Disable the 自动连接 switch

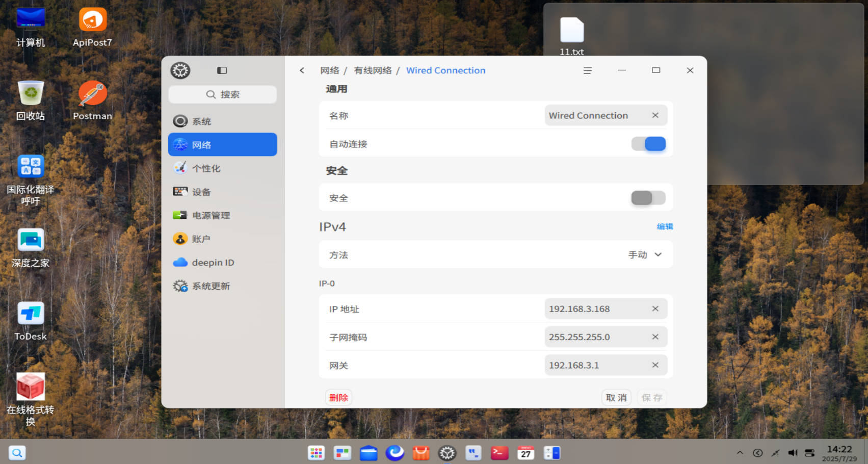click(x=648, y=144)
